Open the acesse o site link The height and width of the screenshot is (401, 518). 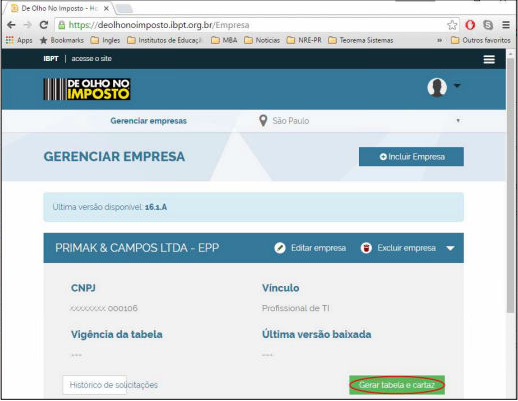pos(92,59)
